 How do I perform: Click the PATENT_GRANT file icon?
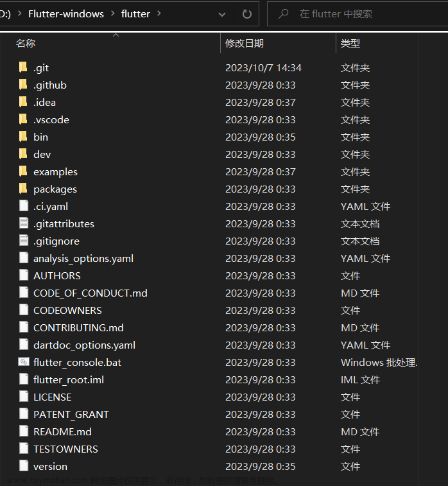coord(24,414)
